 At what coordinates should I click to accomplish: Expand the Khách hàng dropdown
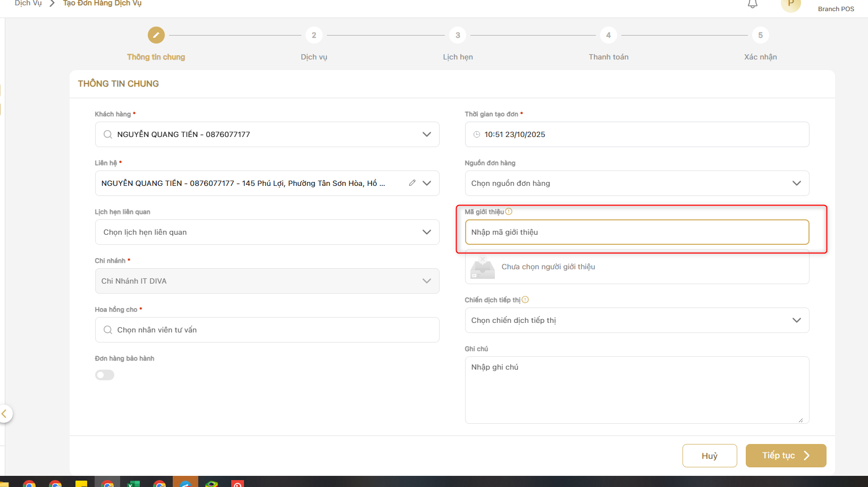click(x=426, y=134)
